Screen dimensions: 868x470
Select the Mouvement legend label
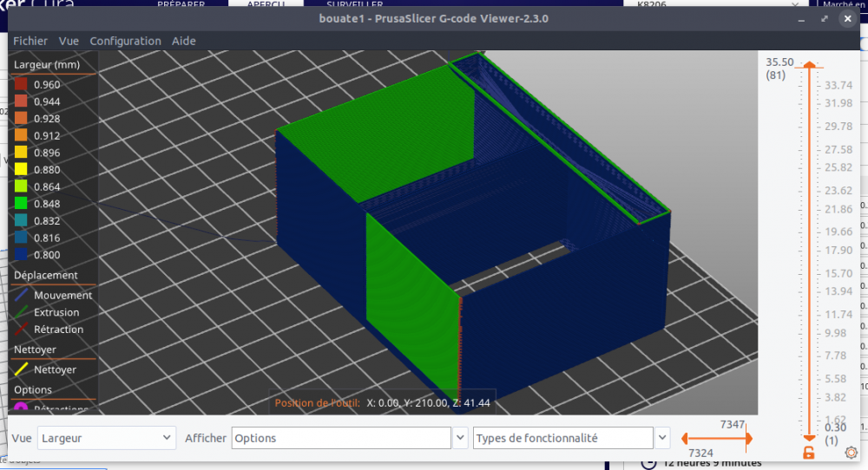point(63,296)
